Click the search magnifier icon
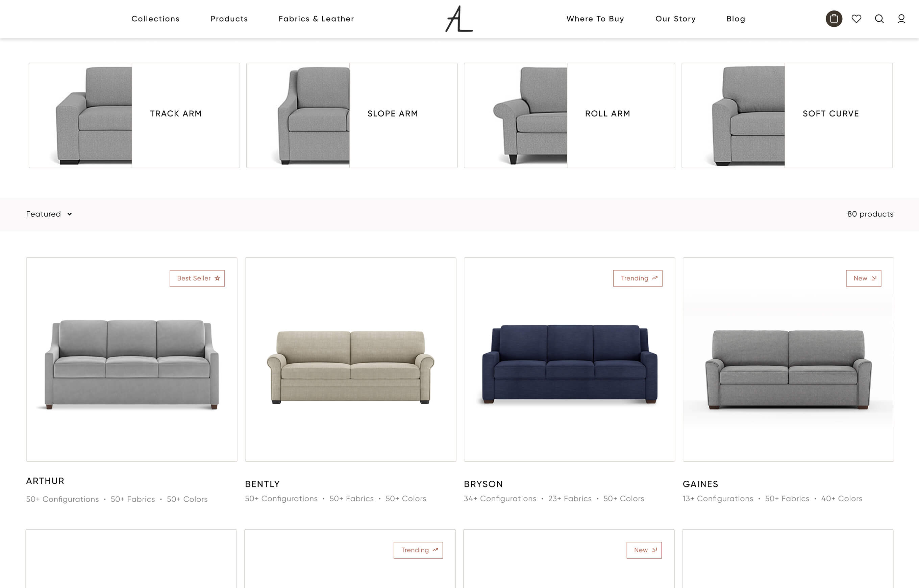The width and height of the screenshot is (919, 588). [879, 19]
